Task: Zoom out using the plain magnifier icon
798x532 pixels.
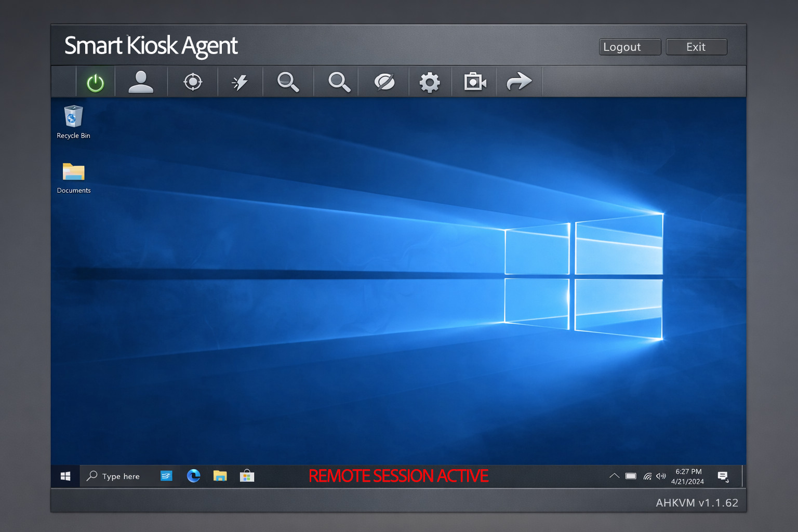Action: [336, 82]
